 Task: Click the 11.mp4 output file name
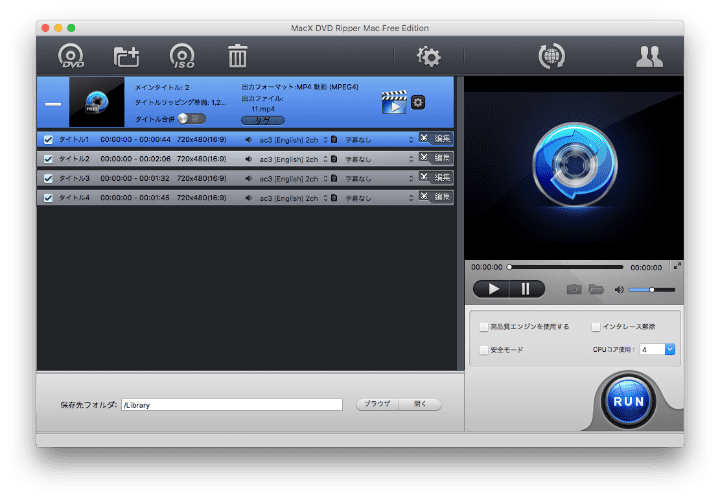click(x=263, y=109)
